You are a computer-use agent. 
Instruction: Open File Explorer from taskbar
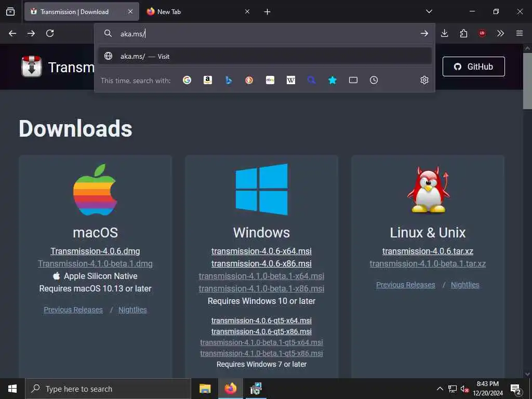(x=205, y=389)
